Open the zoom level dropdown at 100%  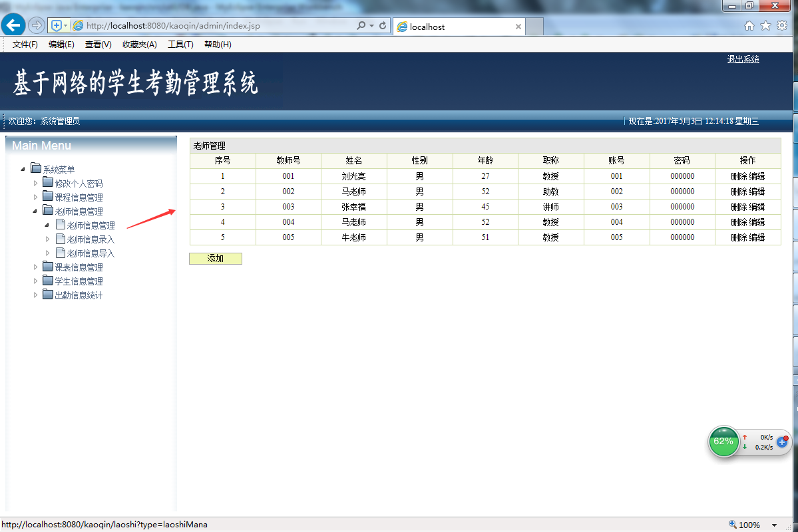tap(774, 525)
